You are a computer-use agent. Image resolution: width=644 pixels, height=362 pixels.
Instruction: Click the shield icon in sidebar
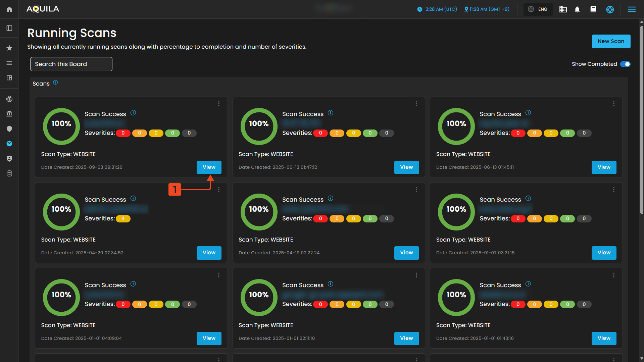click(x=9, y=129)
